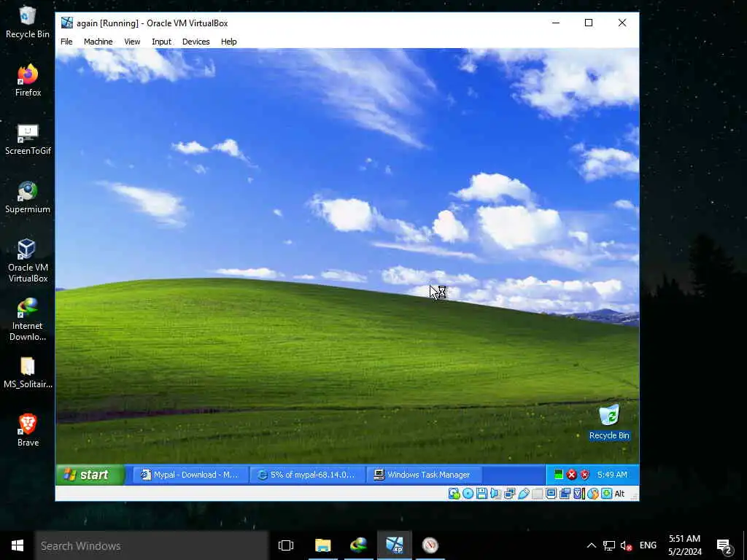Open the Help menu in VirtualBox

click(228, 42)
